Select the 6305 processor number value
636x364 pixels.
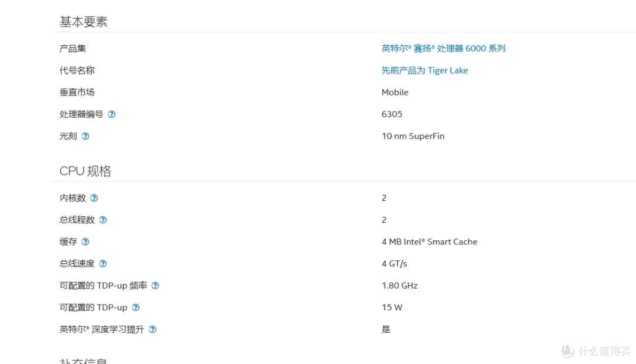coord(392,114)
